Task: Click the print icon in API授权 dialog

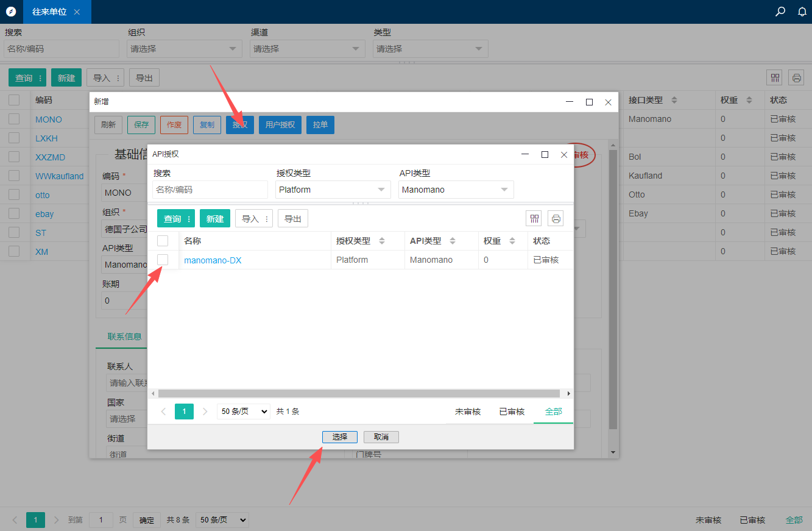Action: click(556, 218)
